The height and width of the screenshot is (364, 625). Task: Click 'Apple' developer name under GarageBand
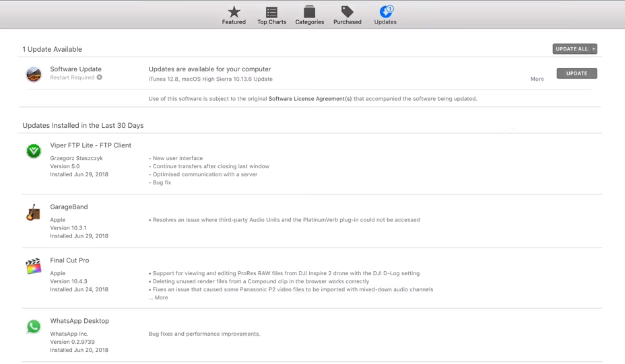[x=57, y=220]
